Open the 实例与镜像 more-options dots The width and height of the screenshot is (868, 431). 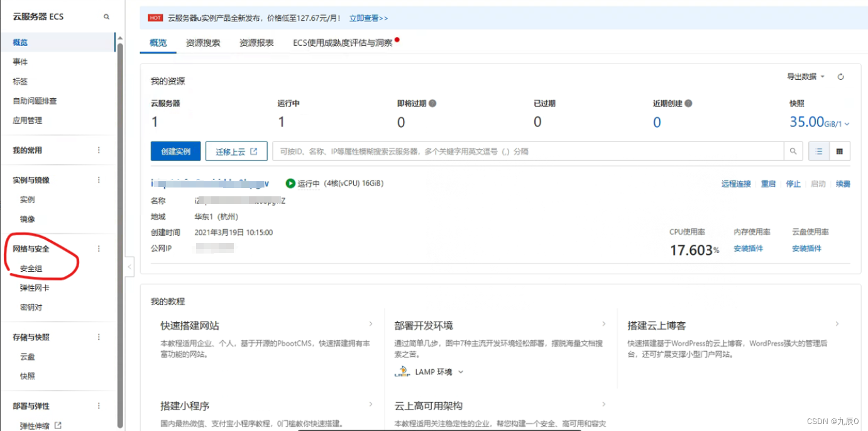[x=99, y=180]
